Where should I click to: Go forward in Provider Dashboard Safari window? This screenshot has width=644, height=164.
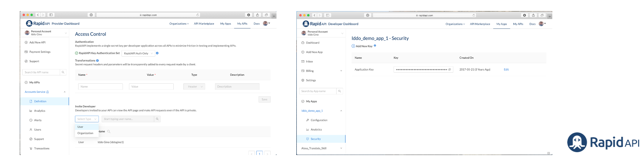[43, 15]
